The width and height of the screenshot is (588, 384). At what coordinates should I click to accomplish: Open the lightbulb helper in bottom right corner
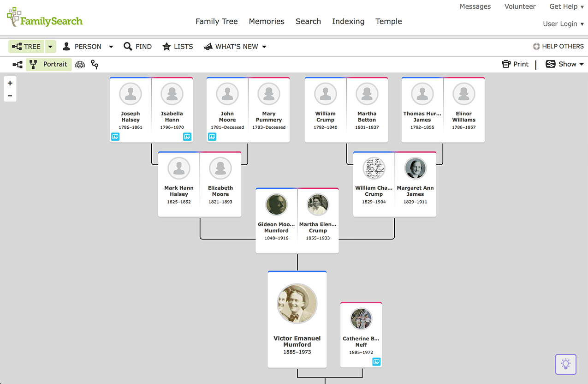565,364
